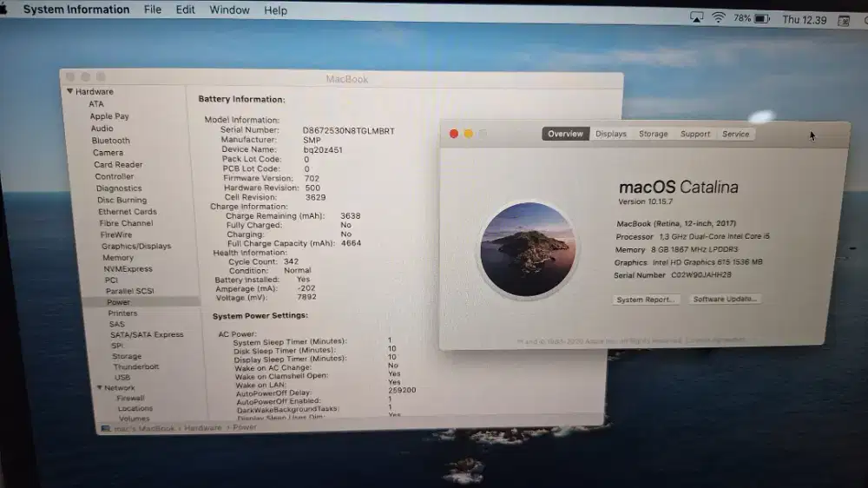Screen dimensions: 868x488
Task: Switch to the Service tab
Action: click(x=736, y=134)
